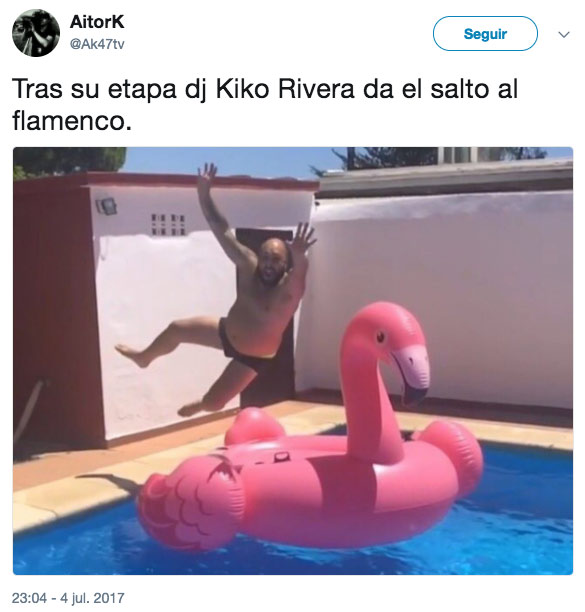Open the tweet timestamp 23:04 - 4 jul. 2017

[x=68, y=598]
